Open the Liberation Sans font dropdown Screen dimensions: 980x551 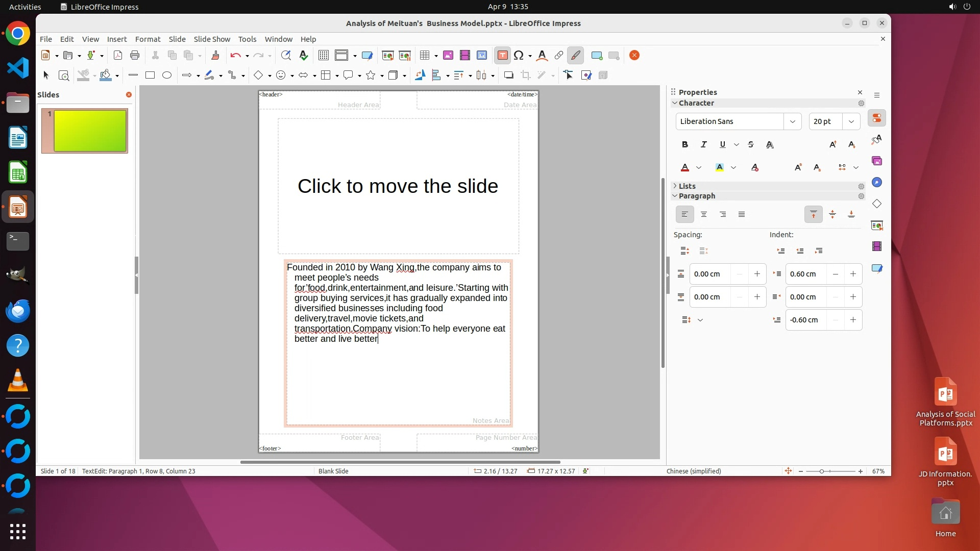pyautogui.click(x=792, y=121)
